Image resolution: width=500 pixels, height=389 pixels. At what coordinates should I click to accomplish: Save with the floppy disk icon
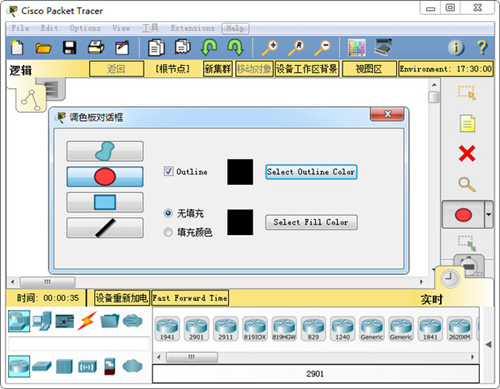[x=69, y=48]
